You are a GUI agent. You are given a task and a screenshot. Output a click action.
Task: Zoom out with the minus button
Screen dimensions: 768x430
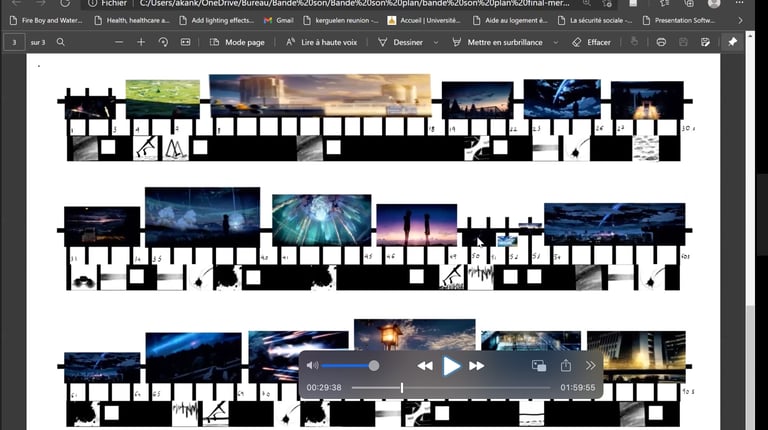(x=119, y=42)
